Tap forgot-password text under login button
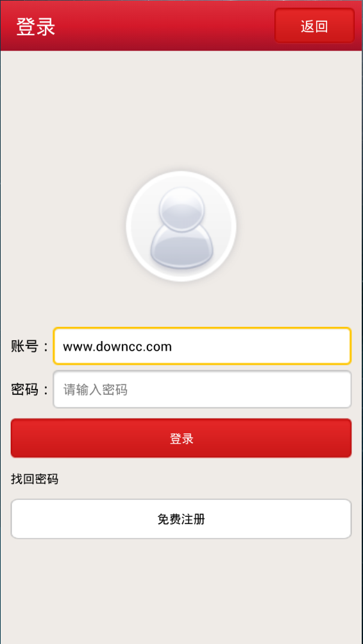 tap(35, 479)
